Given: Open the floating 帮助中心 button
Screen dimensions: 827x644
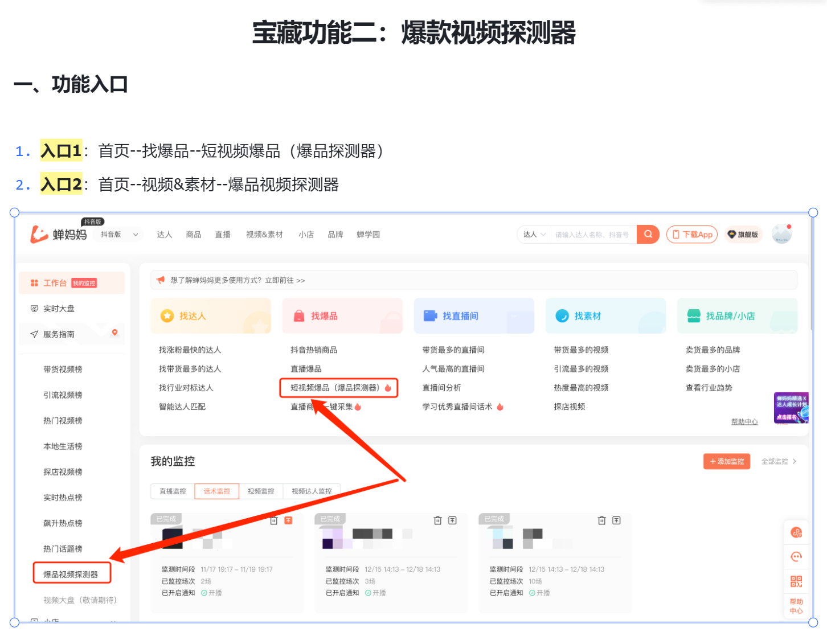Looking at the screenshot, I should (x=796, y=606).
